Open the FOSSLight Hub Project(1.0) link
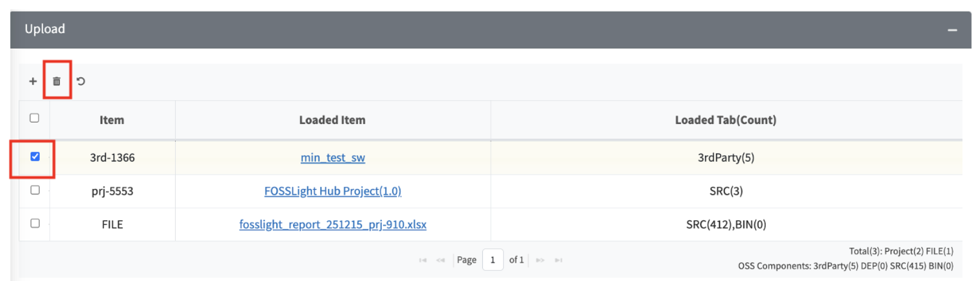Image resolution: width=980 pixels, height=281 pixels. coord(333,191)
